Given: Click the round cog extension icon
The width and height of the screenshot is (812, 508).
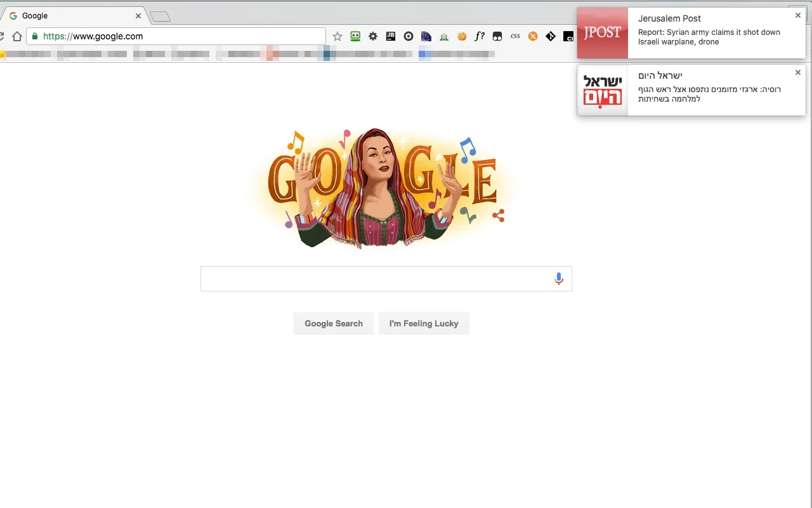Looking at the screenshot, I should [x=409, y=37].
